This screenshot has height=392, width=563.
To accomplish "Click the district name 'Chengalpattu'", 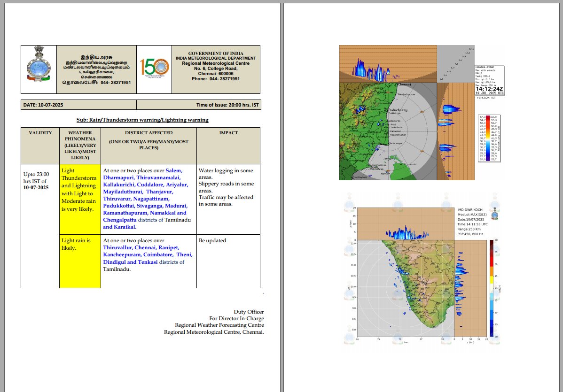I will tap(120, 220).
